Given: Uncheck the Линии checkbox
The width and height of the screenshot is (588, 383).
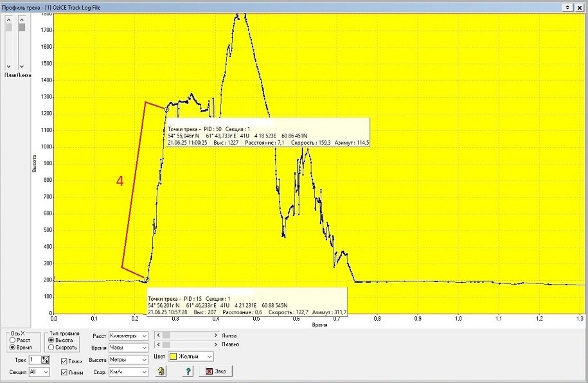Looking at the screenshot, I should tap(64, 373).
